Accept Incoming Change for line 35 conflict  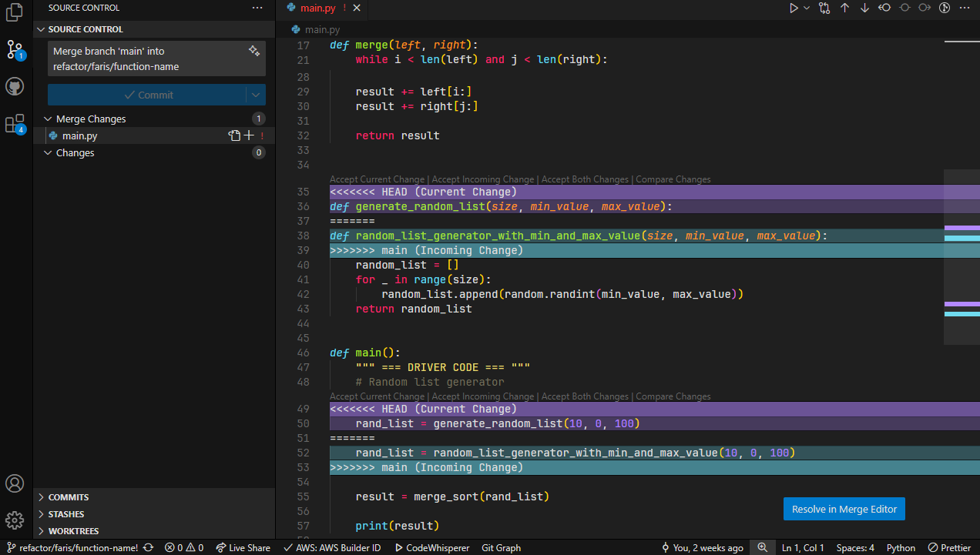[x=482, y=179]
